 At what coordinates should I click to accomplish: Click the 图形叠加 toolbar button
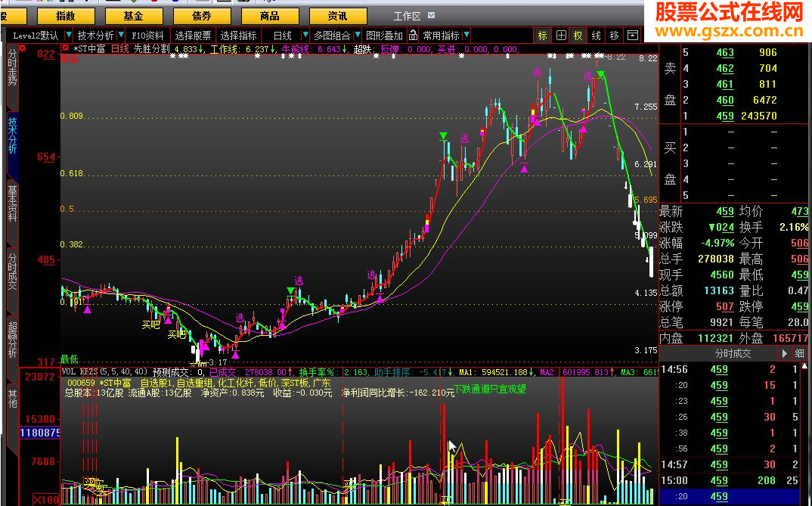(385, 36)
